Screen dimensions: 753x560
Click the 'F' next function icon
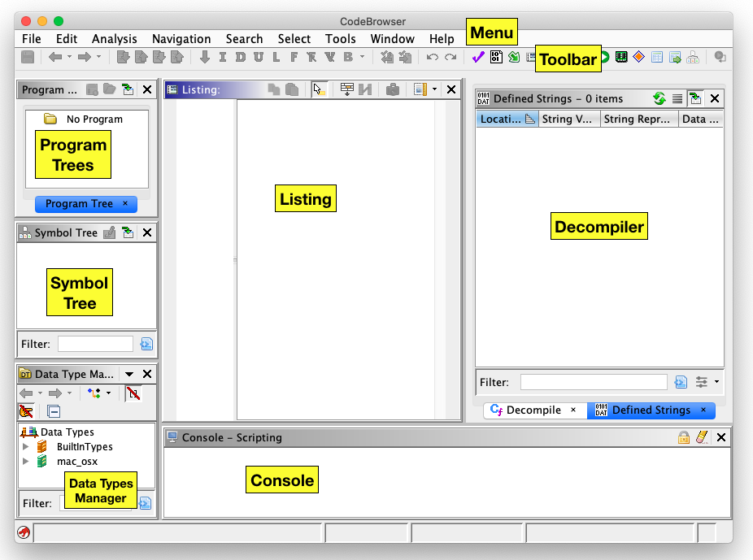click(x=294, y=57)
